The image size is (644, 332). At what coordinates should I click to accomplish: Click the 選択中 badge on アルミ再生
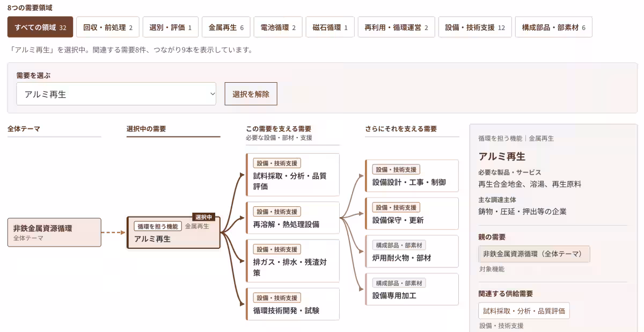(x=204, y=217)
